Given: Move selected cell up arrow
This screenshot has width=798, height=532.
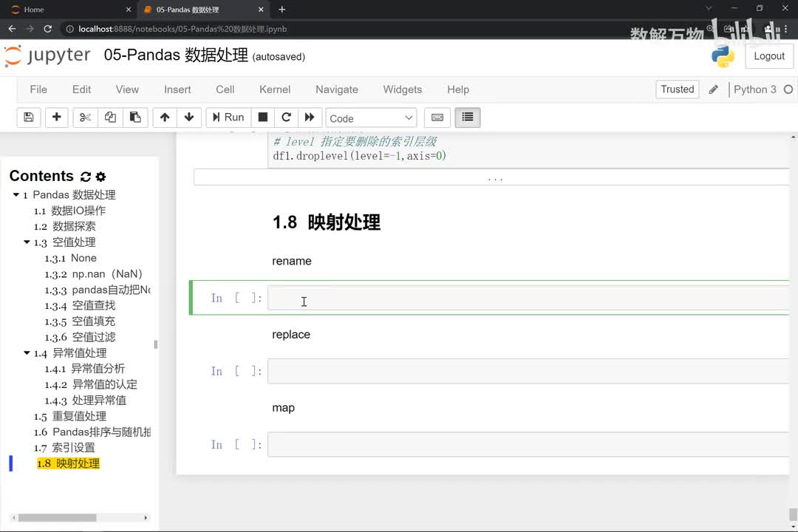Looking at the screenshot, I should [164, 117].
